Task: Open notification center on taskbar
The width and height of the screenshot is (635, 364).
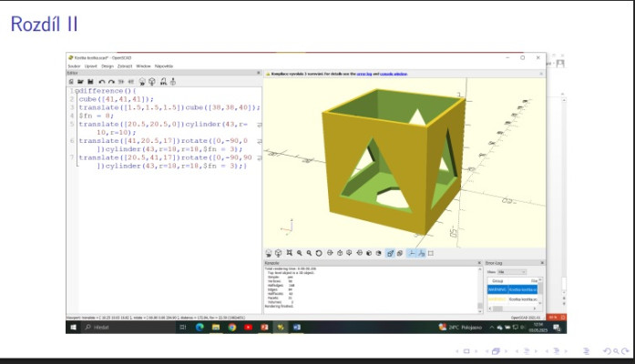Action: tap(557, 328)
